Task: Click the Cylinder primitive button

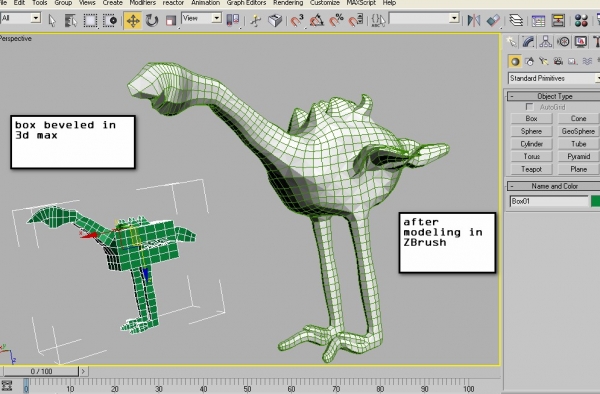Action: coord(532,144)
